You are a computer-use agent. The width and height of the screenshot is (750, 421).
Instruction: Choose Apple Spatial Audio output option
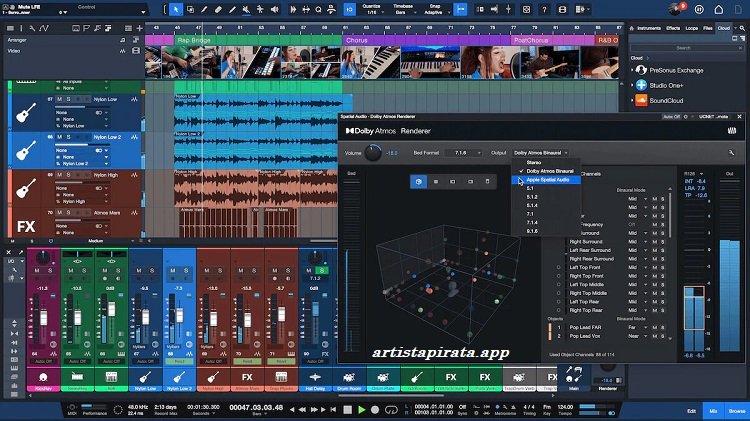547,180
